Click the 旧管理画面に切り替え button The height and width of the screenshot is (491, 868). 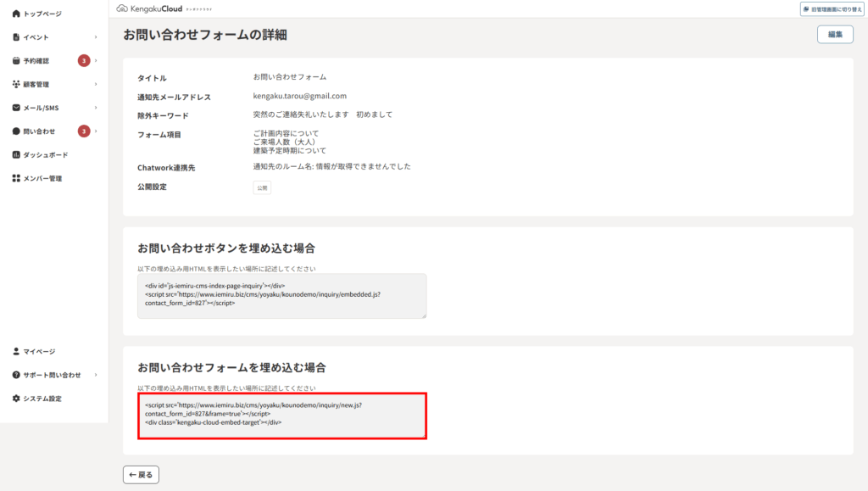pyautogui.click(x=832, y=8)
